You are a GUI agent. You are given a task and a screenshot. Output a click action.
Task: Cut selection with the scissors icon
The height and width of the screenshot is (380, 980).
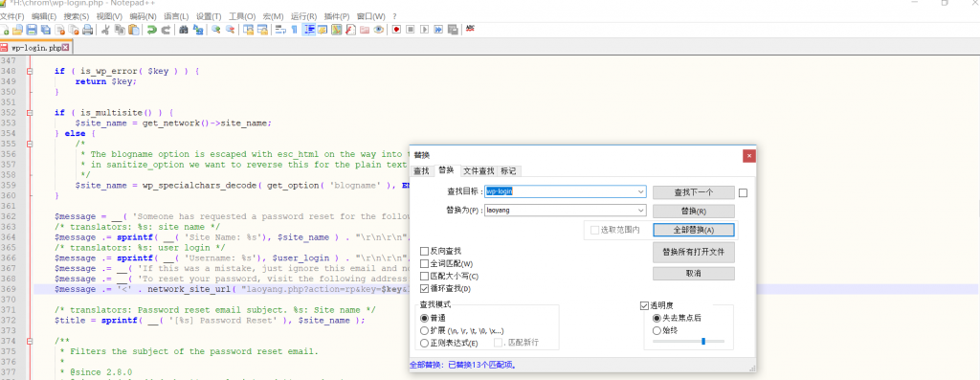point(105,30)
